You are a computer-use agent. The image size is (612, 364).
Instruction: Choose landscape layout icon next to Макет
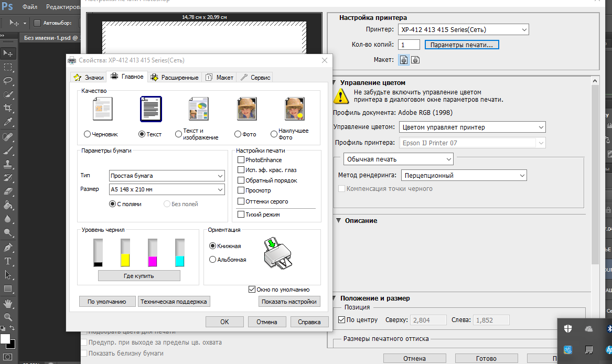coord(415,60)
